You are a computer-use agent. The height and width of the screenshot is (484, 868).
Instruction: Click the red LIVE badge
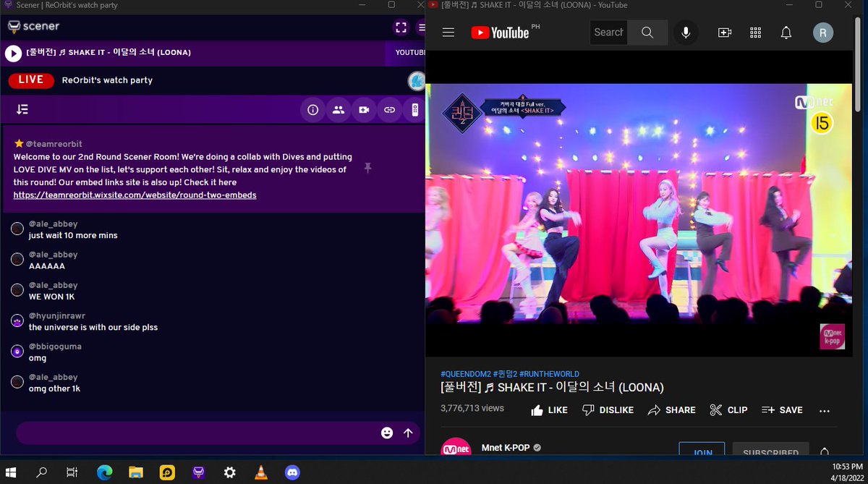(x=31, y=80)
